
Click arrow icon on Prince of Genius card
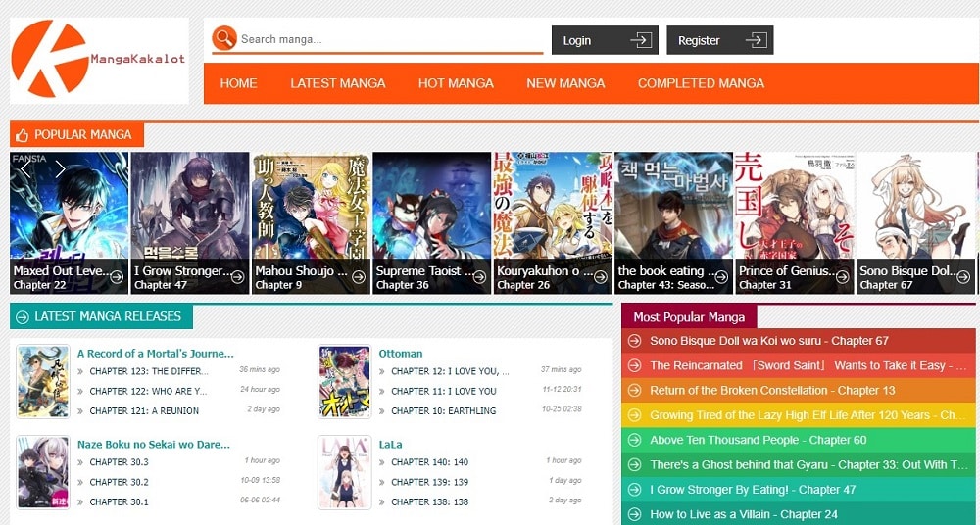(x=843, y=277)
